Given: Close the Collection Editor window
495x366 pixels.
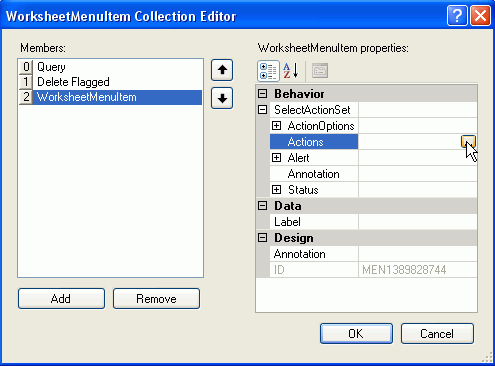Looking at the screenshot, I should pos(480,15).
